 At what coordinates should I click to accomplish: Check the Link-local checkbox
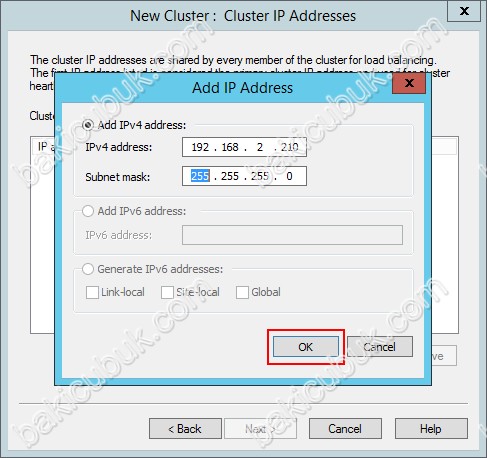tap(92, 292)
